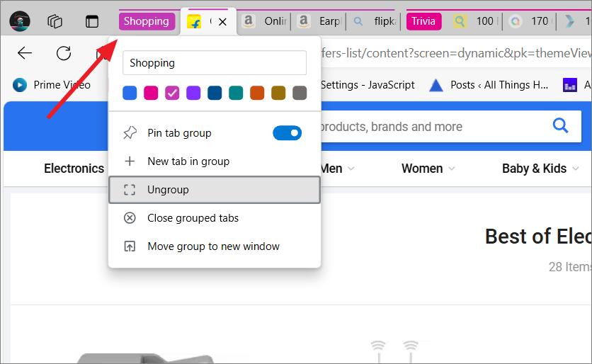592x364 pixels.
Task: Reload the page with refresh icon
Action: point(64,53)
